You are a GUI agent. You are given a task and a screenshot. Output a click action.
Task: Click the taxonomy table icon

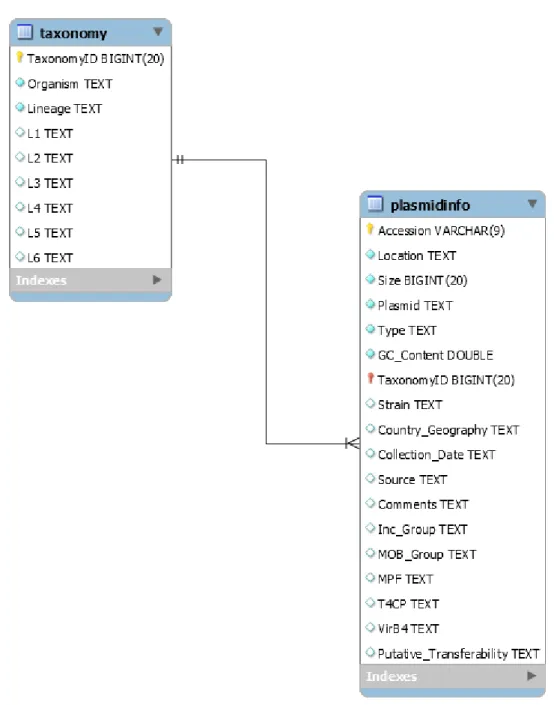coord(25,32)
